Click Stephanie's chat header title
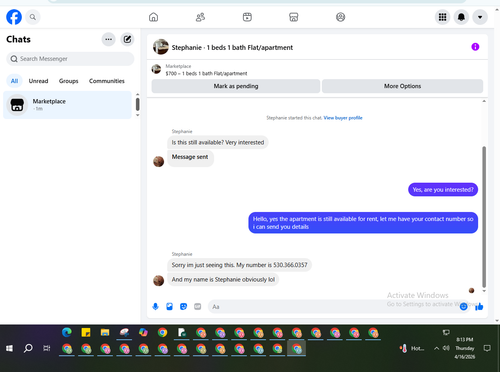This screenshot has width=500, height=372. click(x=232, y=47)
